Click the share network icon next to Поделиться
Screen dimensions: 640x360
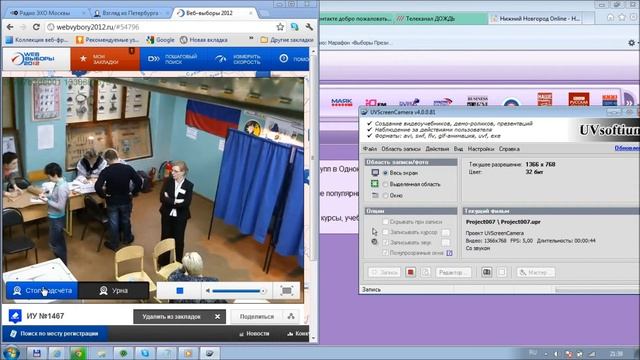click(x=291, y=316)
